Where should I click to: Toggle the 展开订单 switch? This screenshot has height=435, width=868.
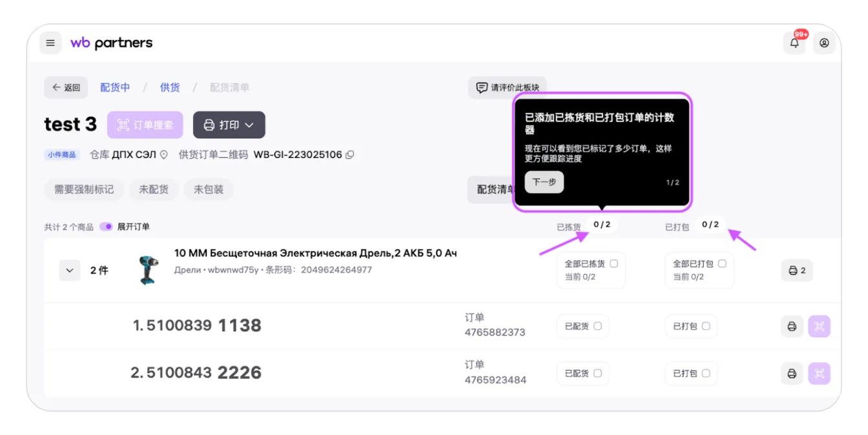[106, 227]
